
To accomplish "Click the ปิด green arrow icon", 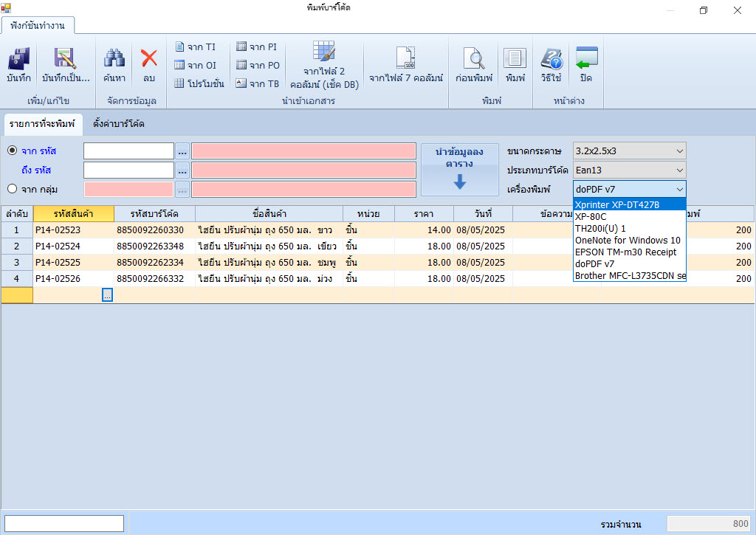I will pos(585,65).
